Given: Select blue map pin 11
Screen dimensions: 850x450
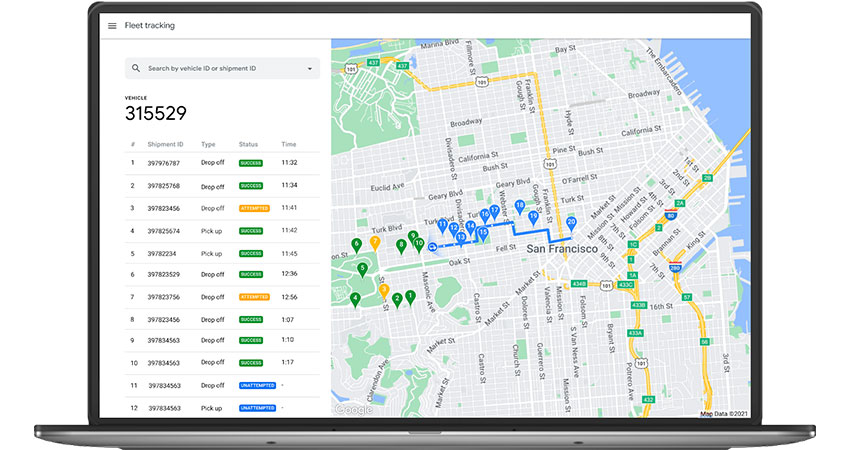Looking at the screenshot, I should click(x=442, y=226).
